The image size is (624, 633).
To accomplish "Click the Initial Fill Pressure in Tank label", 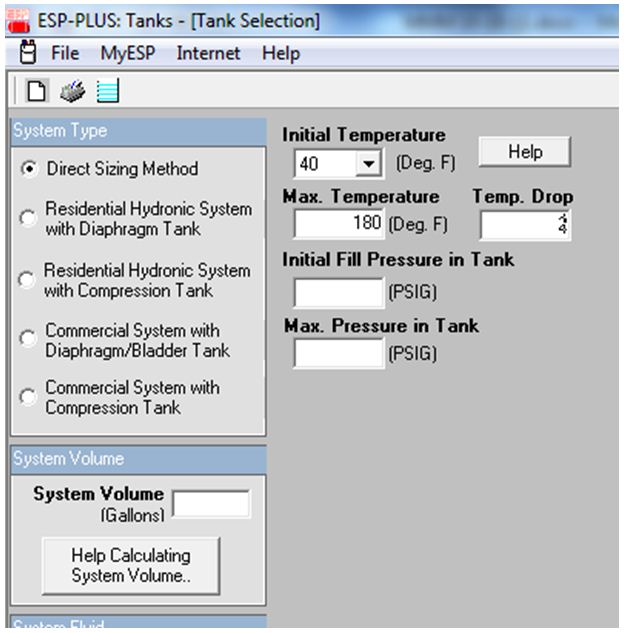I will click(x=398, y=259).
